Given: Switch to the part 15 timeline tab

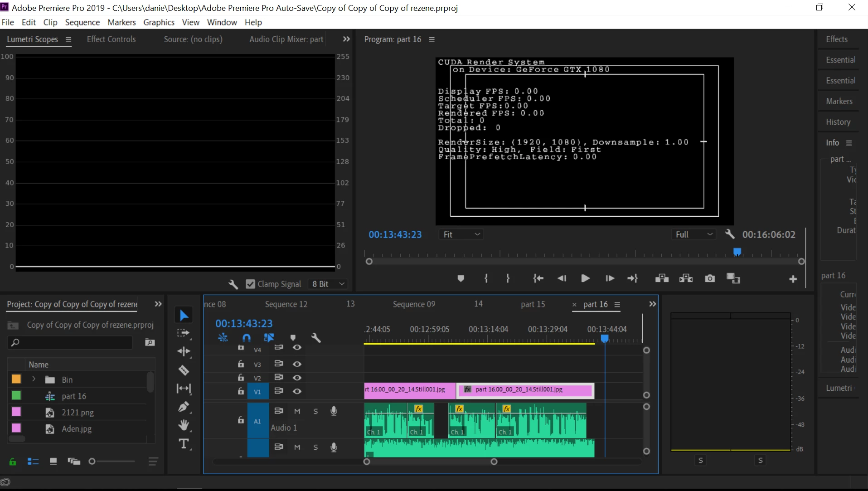Looking at the screenshot, I should click(533, 304).
